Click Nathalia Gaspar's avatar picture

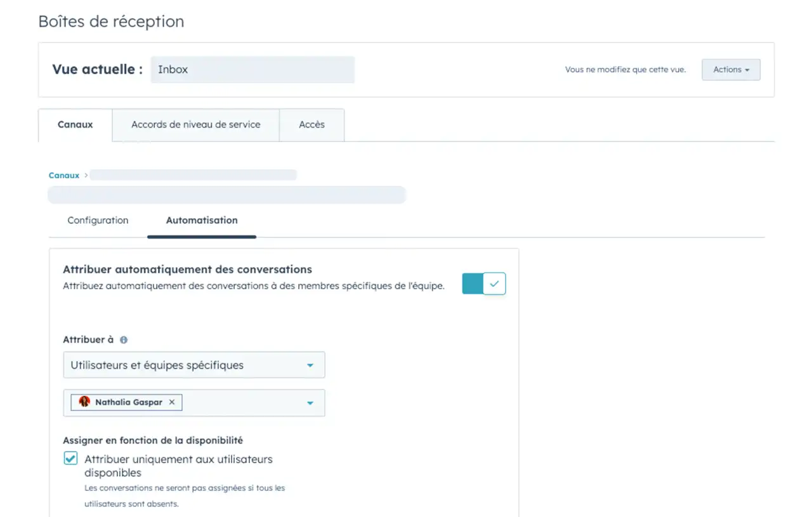84,402
